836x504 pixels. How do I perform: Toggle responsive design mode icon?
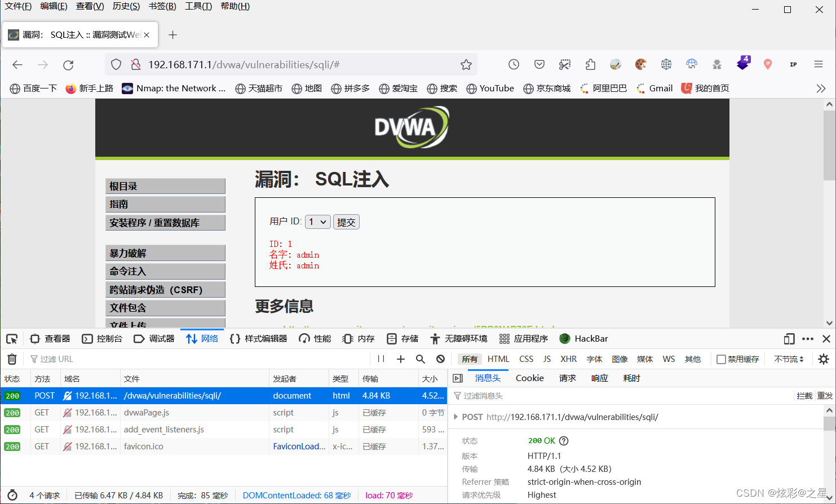coord(789,339)
